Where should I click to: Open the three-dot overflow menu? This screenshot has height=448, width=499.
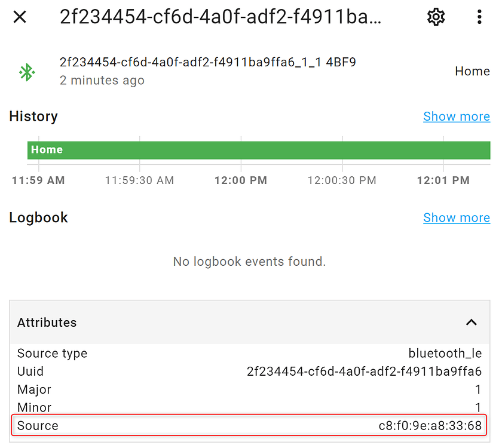pos(479,17)
